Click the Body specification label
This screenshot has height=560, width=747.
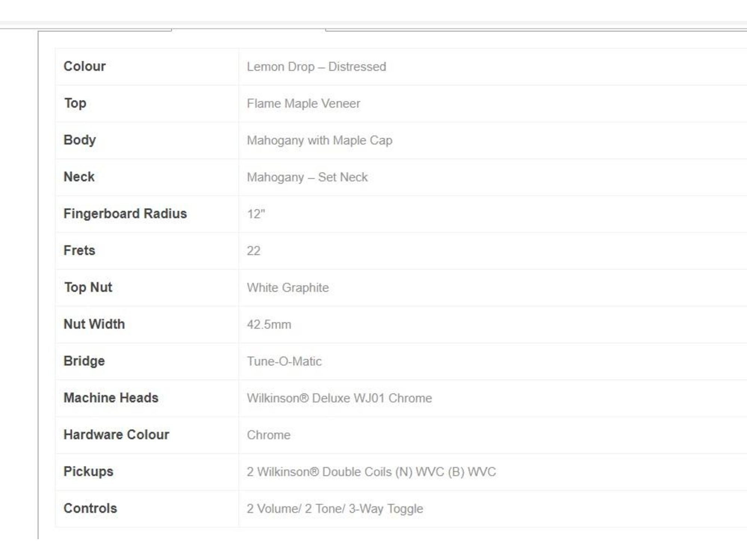click(80, 140)
